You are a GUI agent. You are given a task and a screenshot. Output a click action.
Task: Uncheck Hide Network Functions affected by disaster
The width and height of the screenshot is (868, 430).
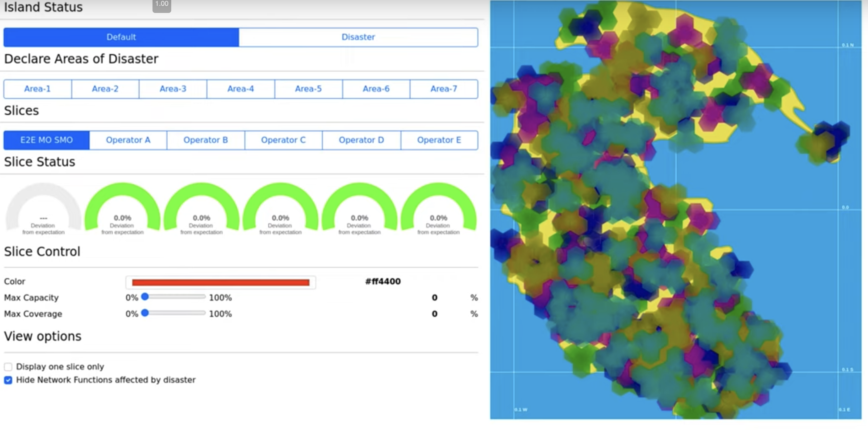point(8,380)
